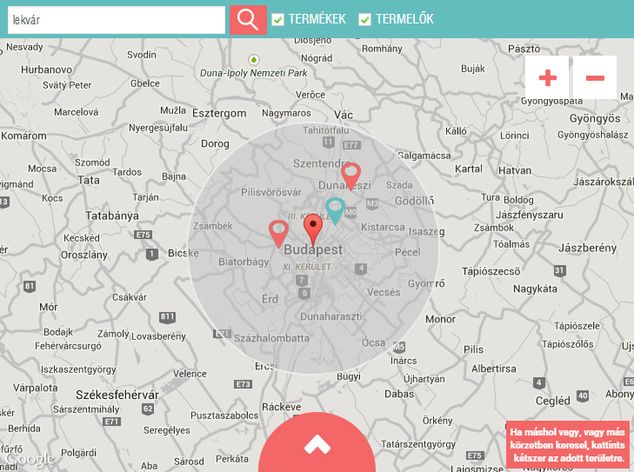Select the red pin with black dot
The height and width of the screenshot is (472, 634).
[x=313, y=229]
